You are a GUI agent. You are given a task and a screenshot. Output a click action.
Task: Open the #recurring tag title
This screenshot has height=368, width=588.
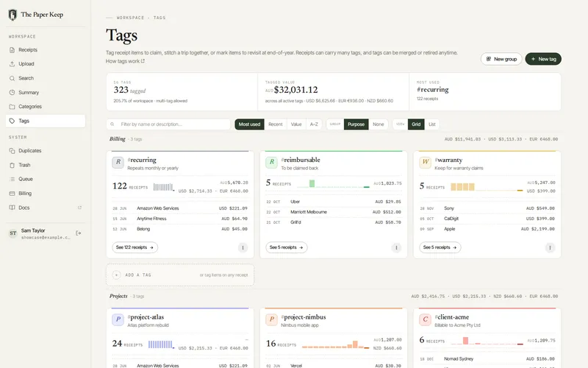coord(142,160)
